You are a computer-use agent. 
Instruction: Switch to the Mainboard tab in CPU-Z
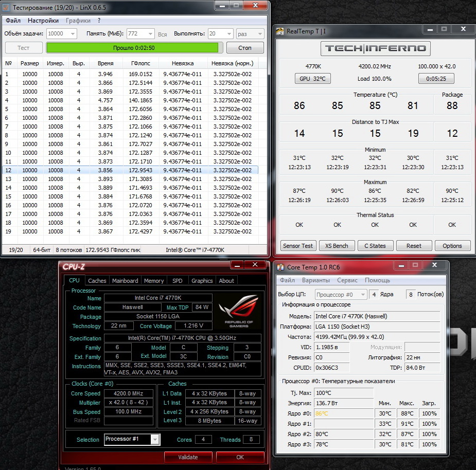point(125,281)
